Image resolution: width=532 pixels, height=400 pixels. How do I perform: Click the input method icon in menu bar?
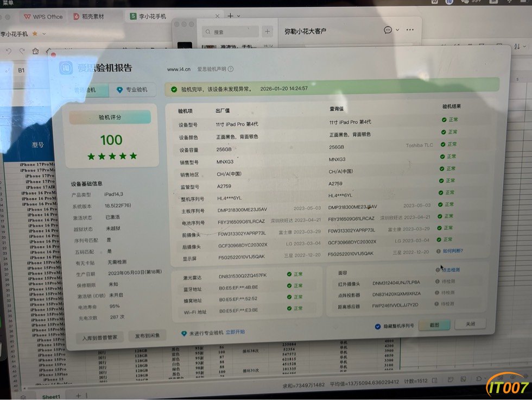[x=493, y=2]
